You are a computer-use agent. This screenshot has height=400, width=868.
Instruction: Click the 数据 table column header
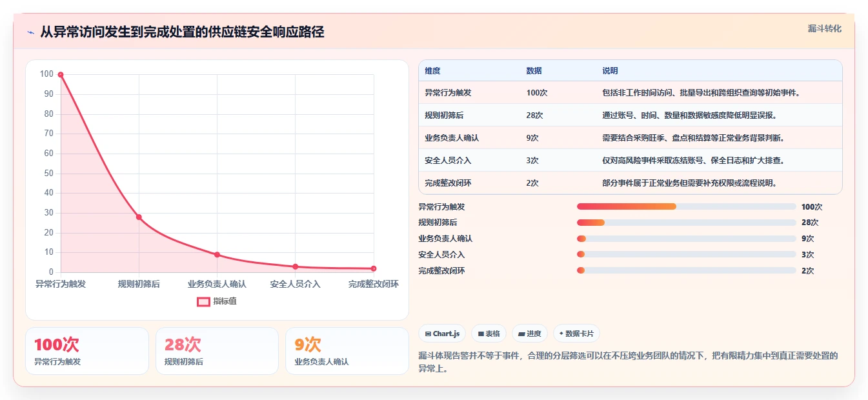pyautogui.click(x=534, y=71)
